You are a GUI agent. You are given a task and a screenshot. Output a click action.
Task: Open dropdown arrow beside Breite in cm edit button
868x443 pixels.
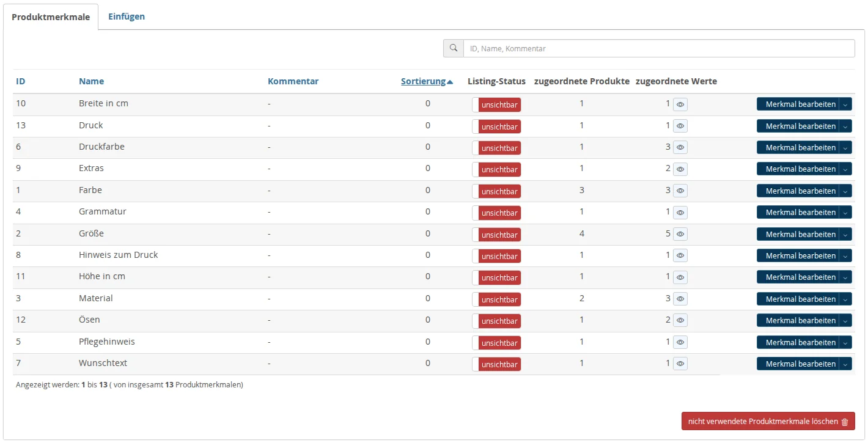click(845, 104)
